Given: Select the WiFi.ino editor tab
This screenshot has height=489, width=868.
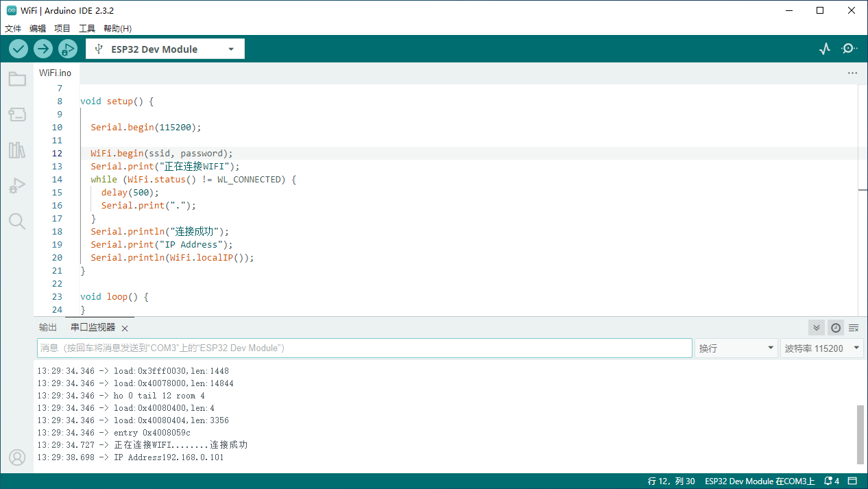Looking at the screenshot, I should (56, 73).
